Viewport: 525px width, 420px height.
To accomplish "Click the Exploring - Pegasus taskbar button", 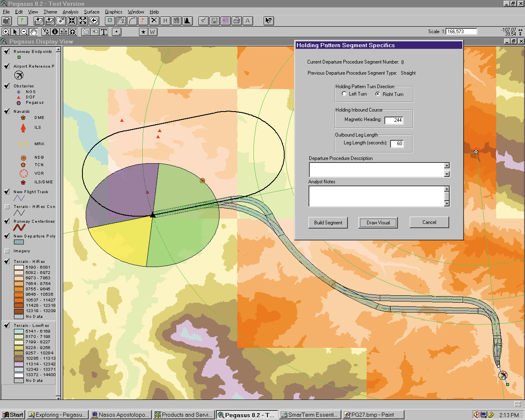I will [x=57, y=415].
